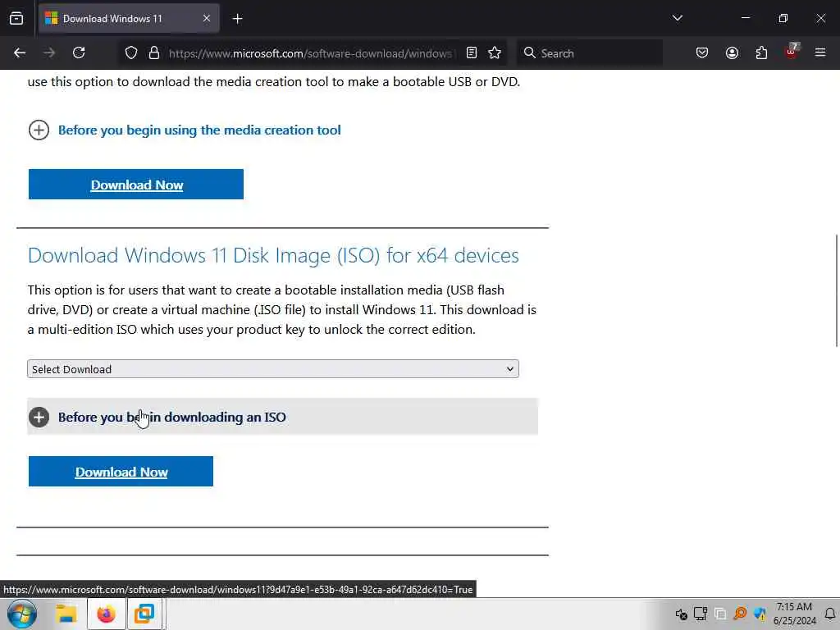
Task: Click the Search box in toolbar
Action: tap(590, 53)
